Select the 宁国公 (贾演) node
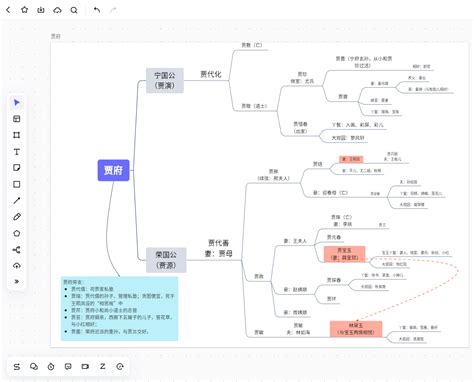This screenshot has height=382, width=474. pos(165,80)
